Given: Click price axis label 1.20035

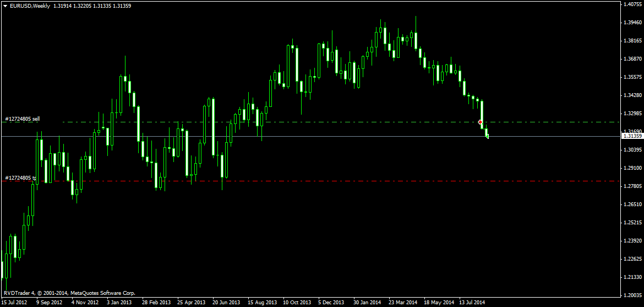Looking at the screenshot, I should coord(632,295).
